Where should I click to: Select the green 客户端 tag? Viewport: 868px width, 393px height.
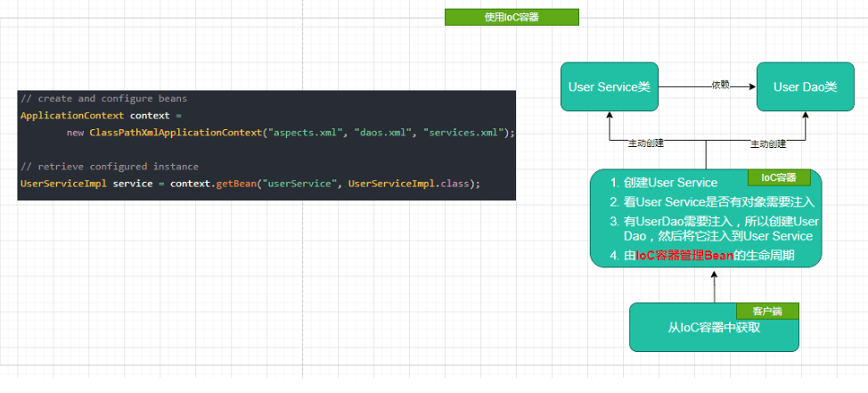click(766, 311)
